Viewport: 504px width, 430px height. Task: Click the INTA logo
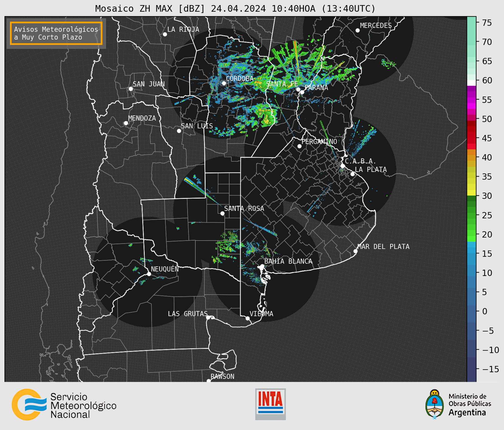pos(270,404)
